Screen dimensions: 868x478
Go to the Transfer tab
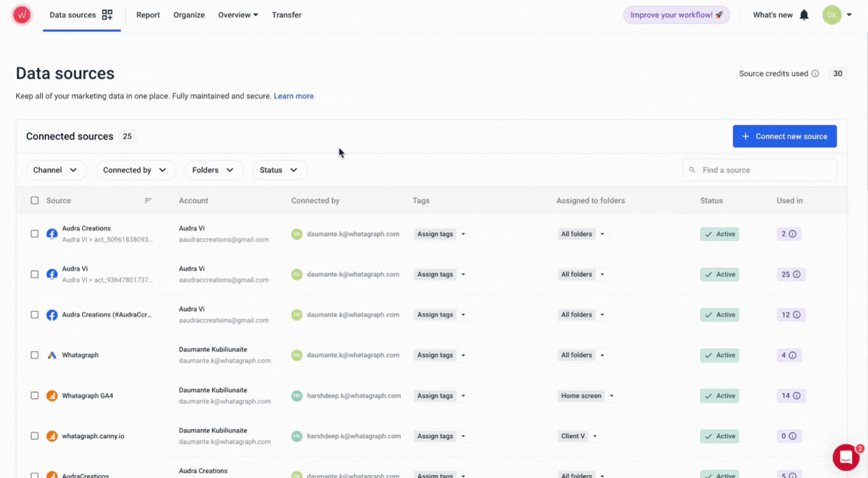tap(287, 15)
